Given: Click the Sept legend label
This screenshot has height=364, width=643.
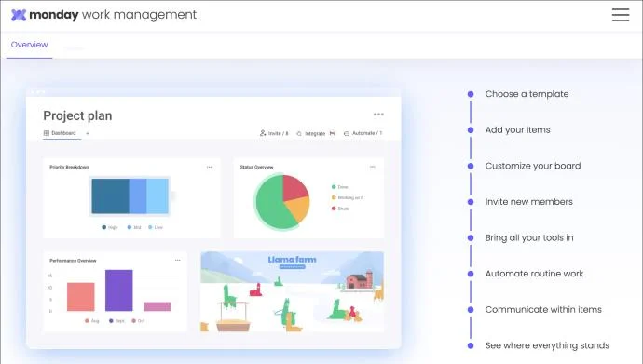Looking at the screenshot, I should tap(116, 321).
